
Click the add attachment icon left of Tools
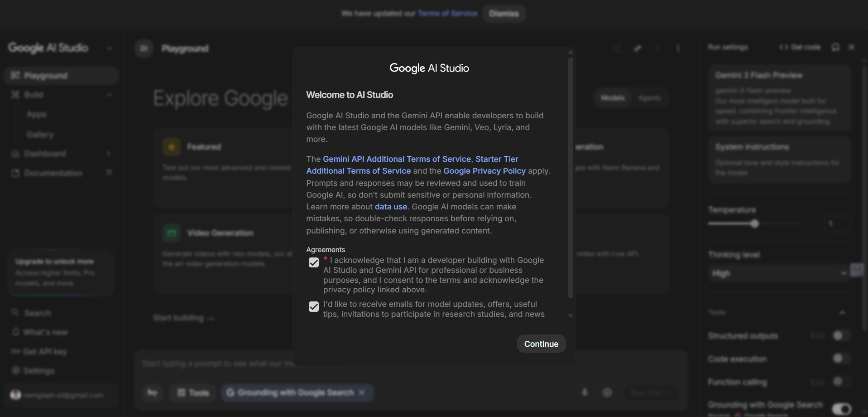click(152, 393)
